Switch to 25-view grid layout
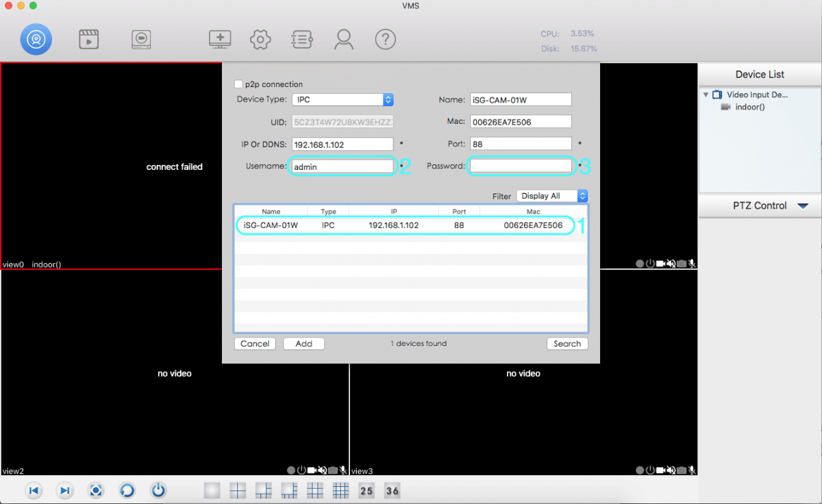 (366, 490)
